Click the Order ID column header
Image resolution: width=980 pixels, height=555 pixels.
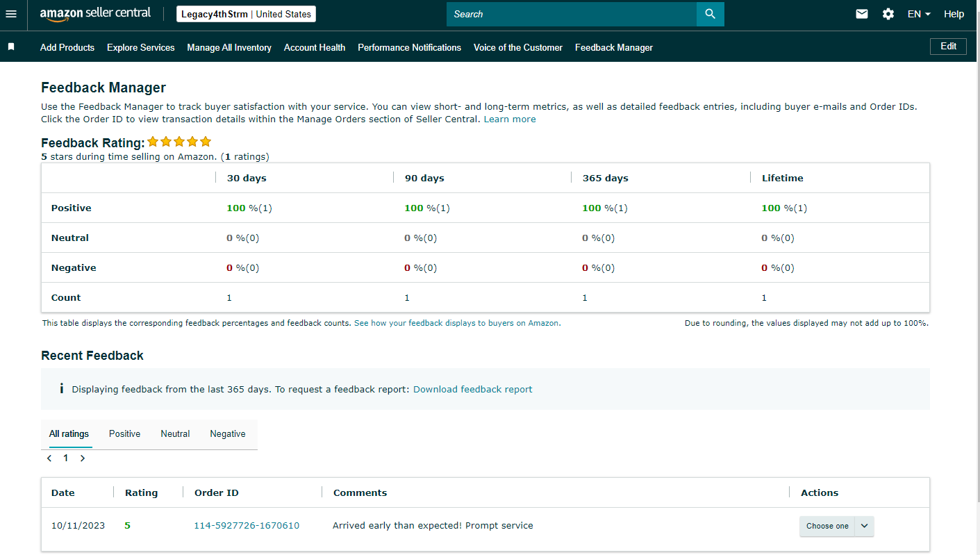click(217, 492)
